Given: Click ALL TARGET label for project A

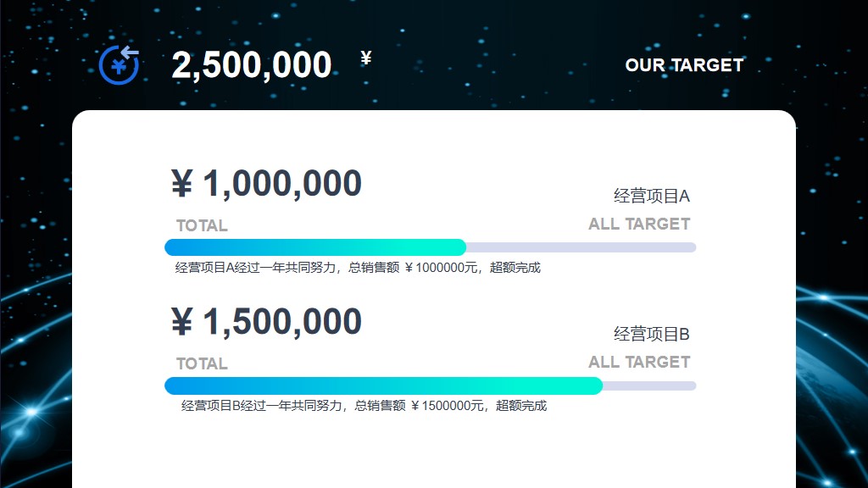Looking at the screenshot, I should click(639, 224).
